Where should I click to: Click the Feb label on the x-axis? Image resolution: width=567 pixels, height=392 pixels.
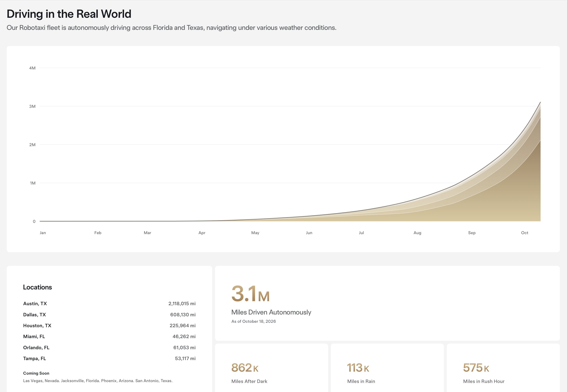(98, 233)
